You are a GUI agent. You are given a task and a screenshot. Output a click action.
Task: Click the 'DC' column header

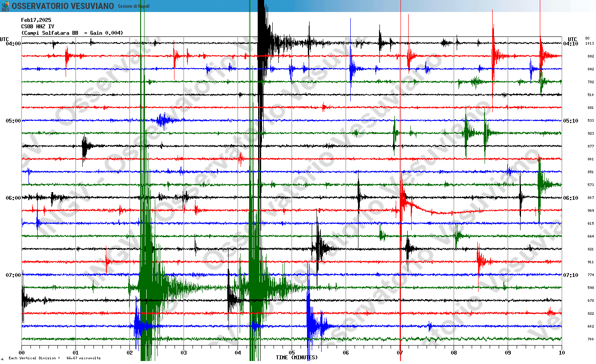[x=587, y=38]
